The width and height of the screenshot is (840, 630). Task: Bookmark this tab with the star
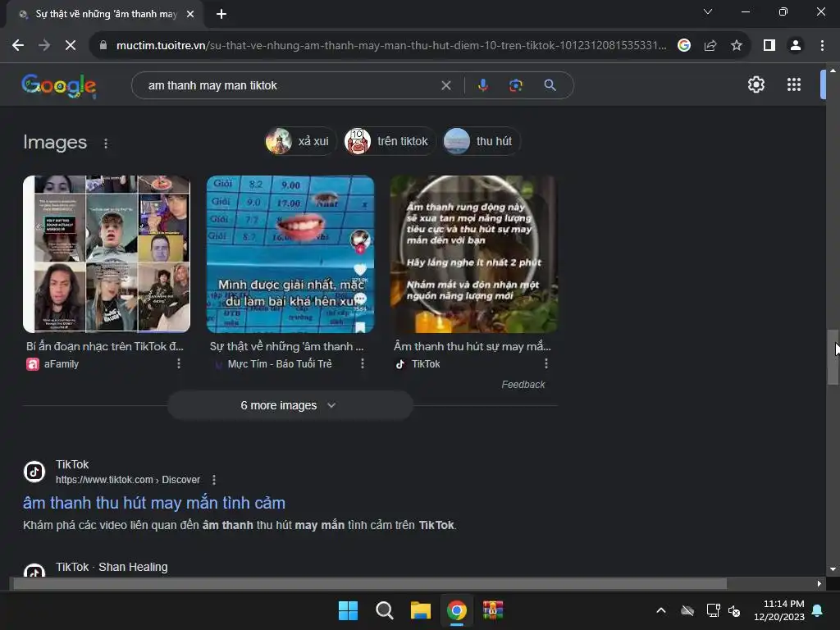[737, 46]
